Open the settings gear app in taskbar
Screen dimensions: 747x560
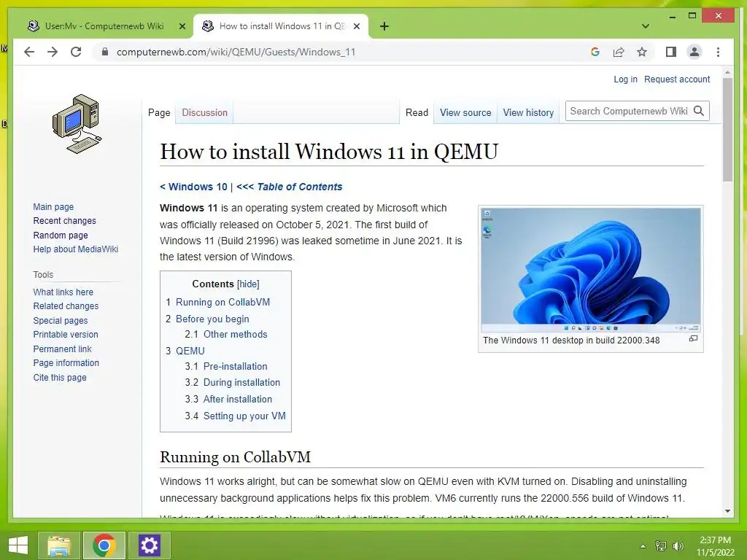pyautogui.click(x=149, y=545)
